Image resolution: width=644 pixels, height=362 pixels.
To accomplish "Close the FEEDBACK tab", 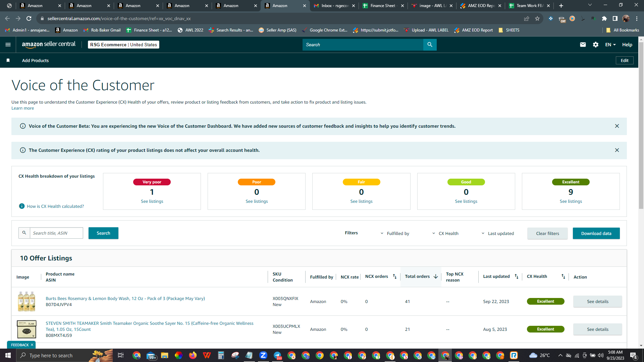I will (32, 345).
